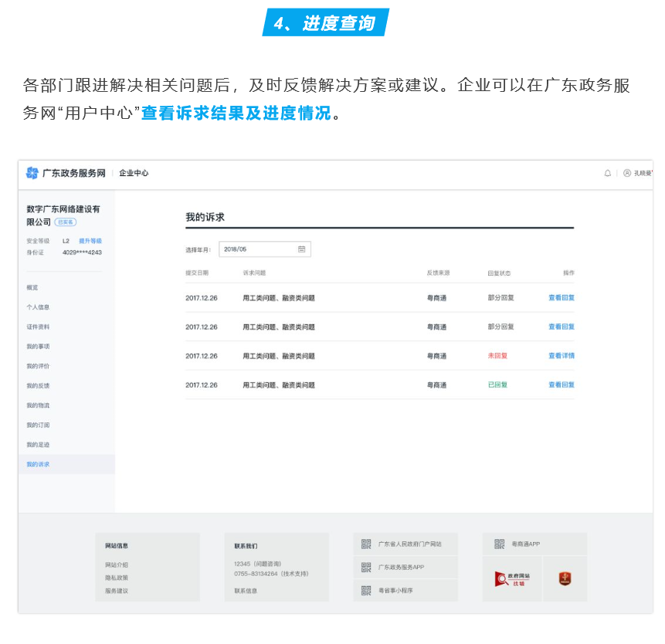Click the 粤省事小程序 QR code icon

[366, 591]
